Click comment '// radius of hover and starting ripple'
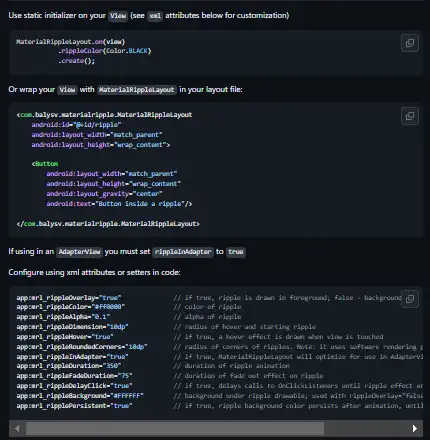 [x=245, y=327]
